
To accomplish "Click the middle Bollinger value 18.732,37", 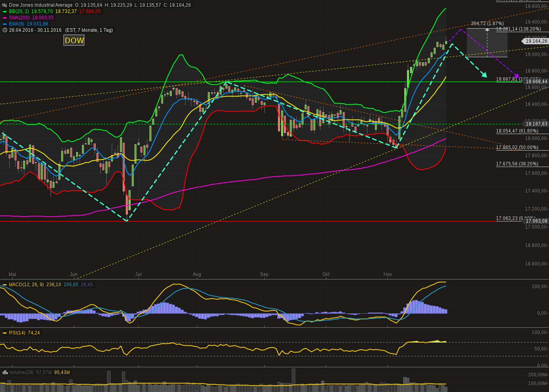I will tap(66, 11).
